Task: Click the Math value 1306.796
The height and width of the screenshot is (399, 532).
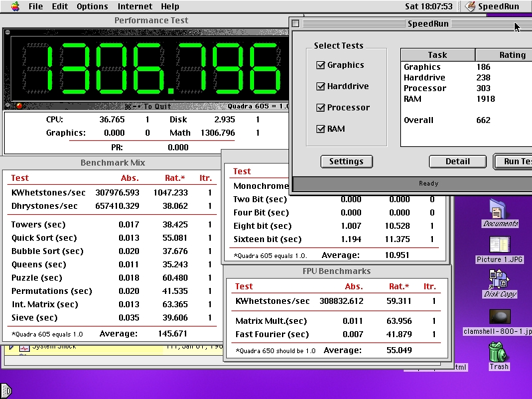Action: [x=217, y=132]
